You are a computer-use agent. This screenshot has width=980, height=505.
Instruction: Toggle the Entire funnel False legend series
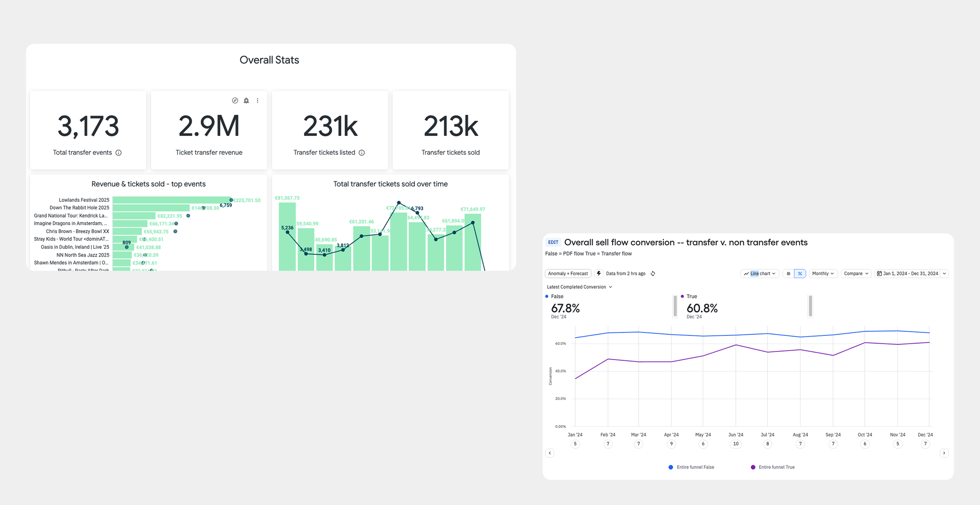click(691, 467)
